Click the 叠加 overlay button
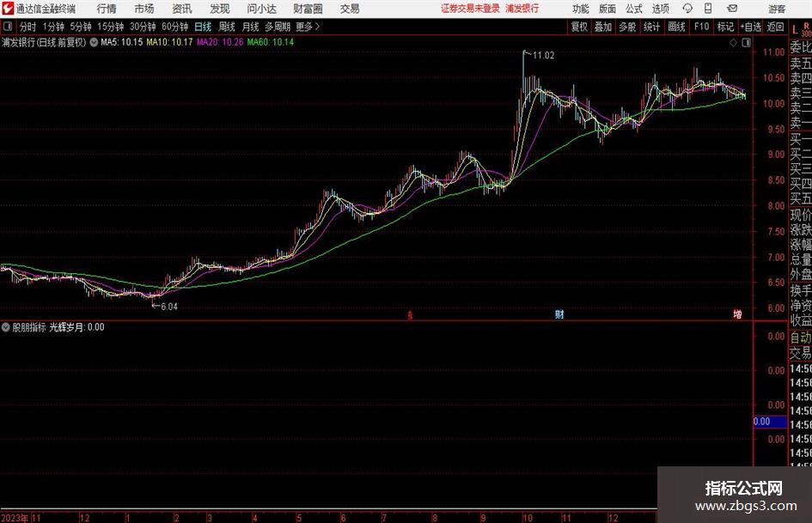 click(603, 27)
